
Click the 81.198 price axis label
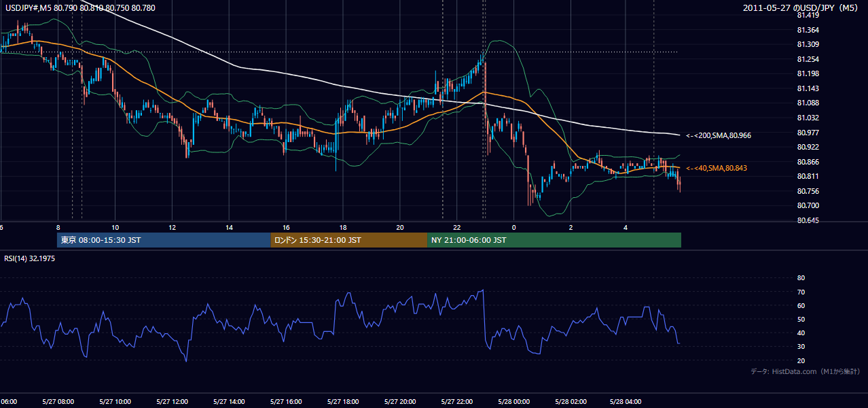(808, 73)
